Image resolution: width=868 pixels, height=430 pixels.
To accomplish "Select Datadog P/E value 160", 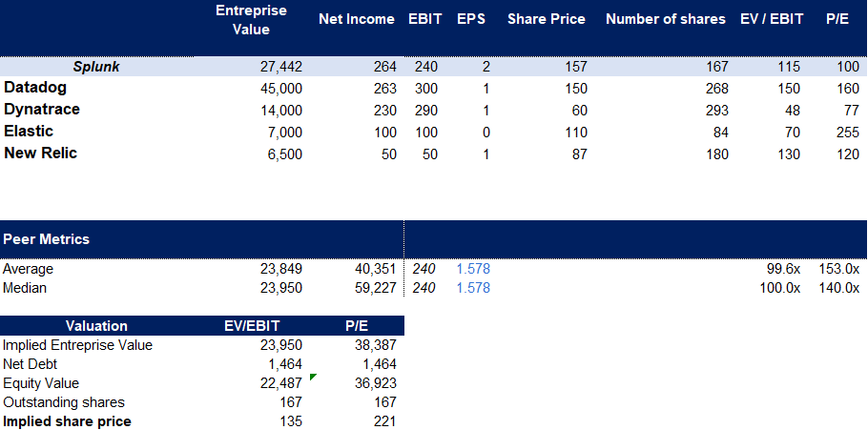I will (x=848, y=89).
